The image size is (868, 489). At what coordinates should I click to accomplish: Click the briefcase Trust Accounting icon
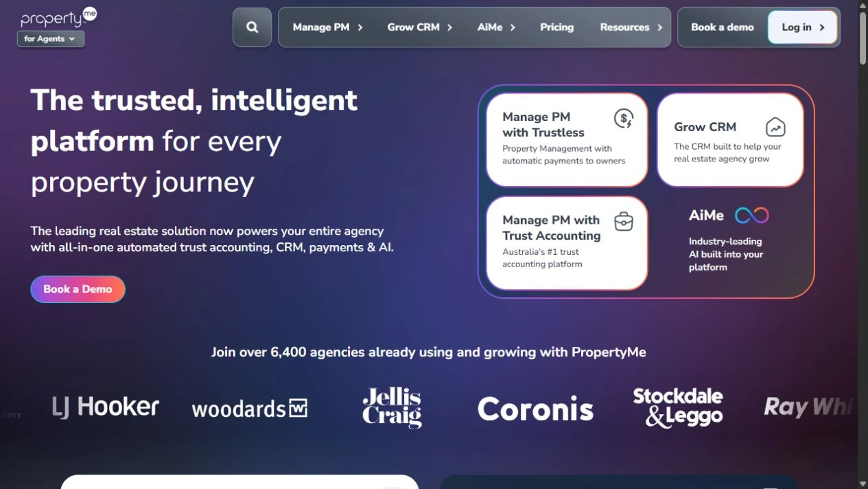click(624, 222)
